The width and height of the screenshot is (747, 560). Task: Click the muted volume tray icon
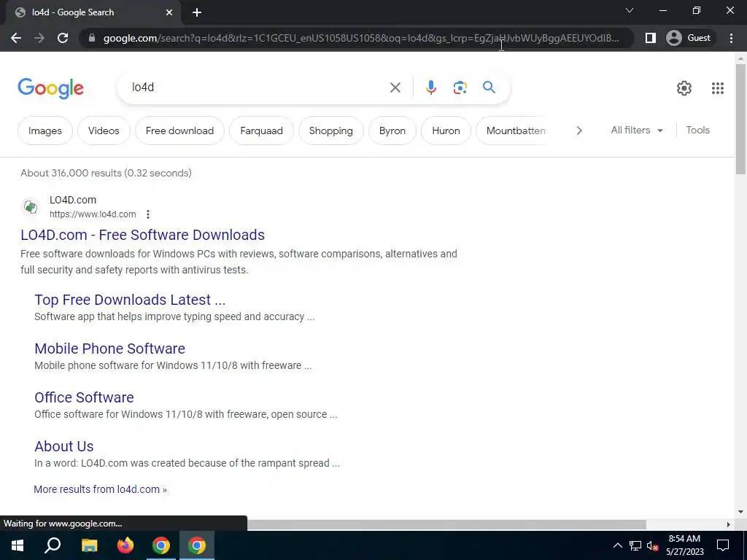pos(653,545)
